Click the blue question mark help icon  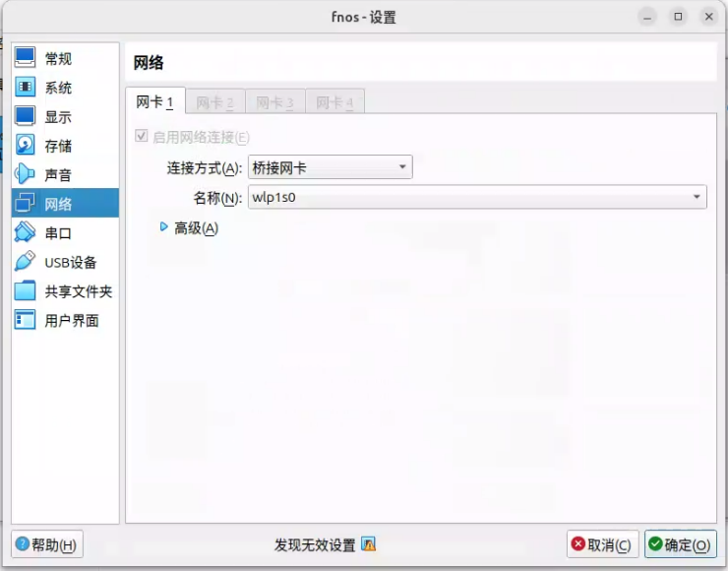22,543
